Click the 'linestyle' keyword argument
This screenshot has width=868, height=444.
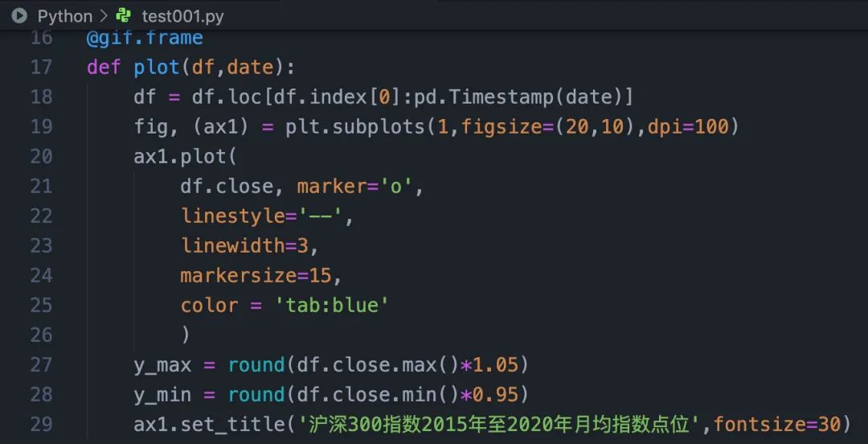tap(233, 216)
